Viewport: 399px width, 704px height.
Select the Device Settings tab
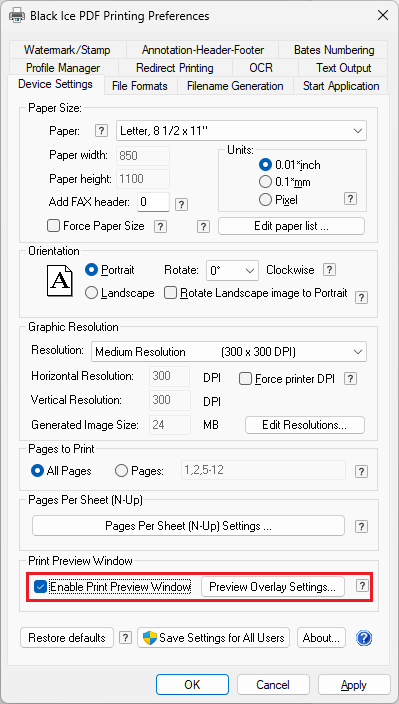pyautogui.click(x=55, y=84)
